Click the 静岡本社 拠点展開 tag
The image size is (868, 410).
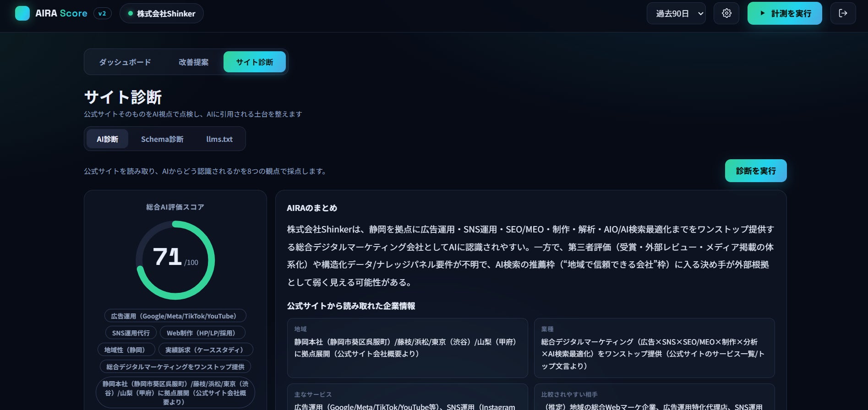tap(175, 393)
